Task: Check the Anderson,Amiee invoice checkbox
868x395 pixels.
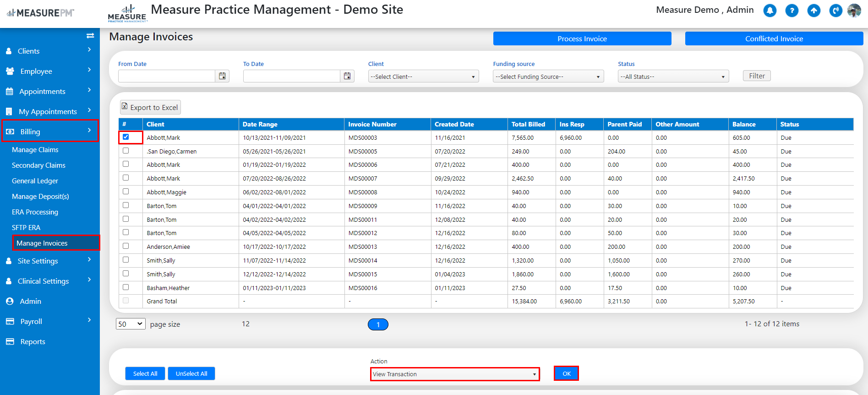Action: point(126,246)
